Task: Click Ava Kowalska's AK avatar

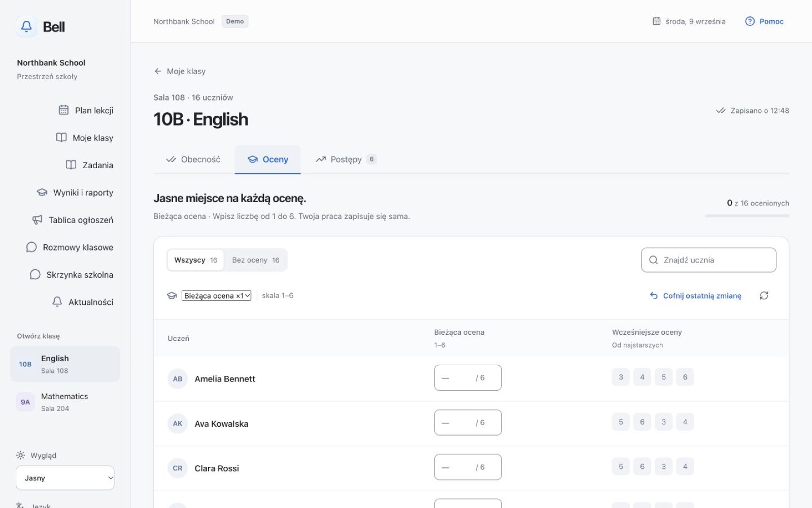Action: click(x=178, y=424)
